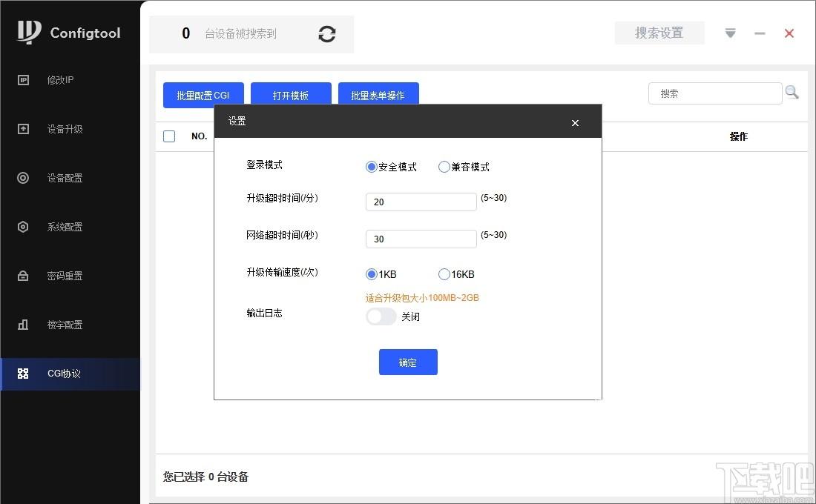Close the 设置 dialog
Viewport: 816px width, 504px height.
pos(575,123)
